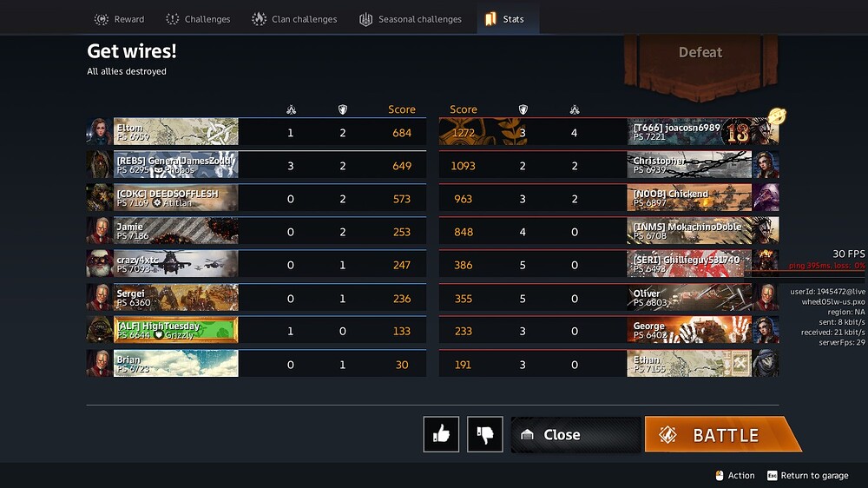Screen dimensions: 868x488
Task: Click the thumbs down dislike button
Action: click(x=485, y=434)
